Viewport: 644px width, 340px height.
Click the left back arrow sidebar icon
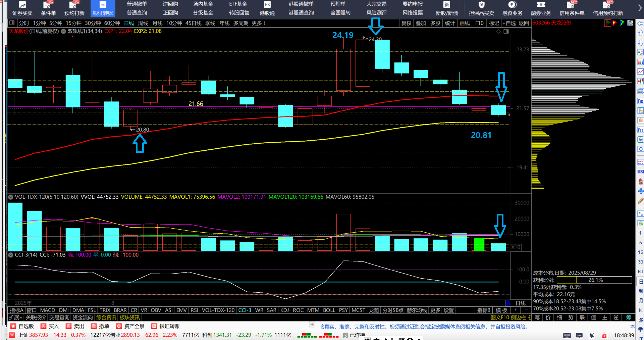640,23
